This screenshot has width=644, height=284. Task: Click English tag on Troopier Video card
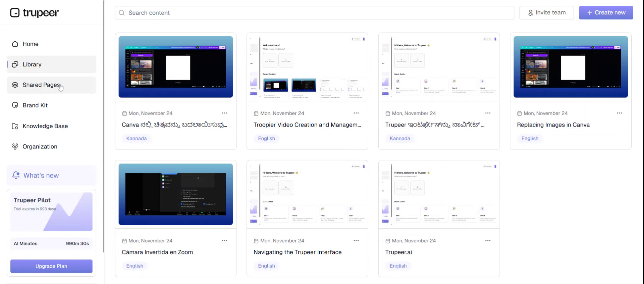(x=266, y=138)
